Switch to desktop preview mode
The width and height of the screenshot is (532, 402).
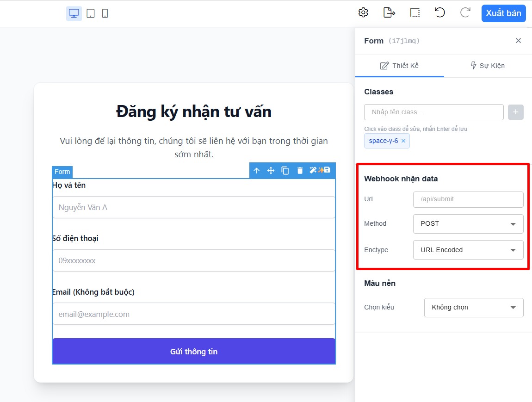pos(74,13)
